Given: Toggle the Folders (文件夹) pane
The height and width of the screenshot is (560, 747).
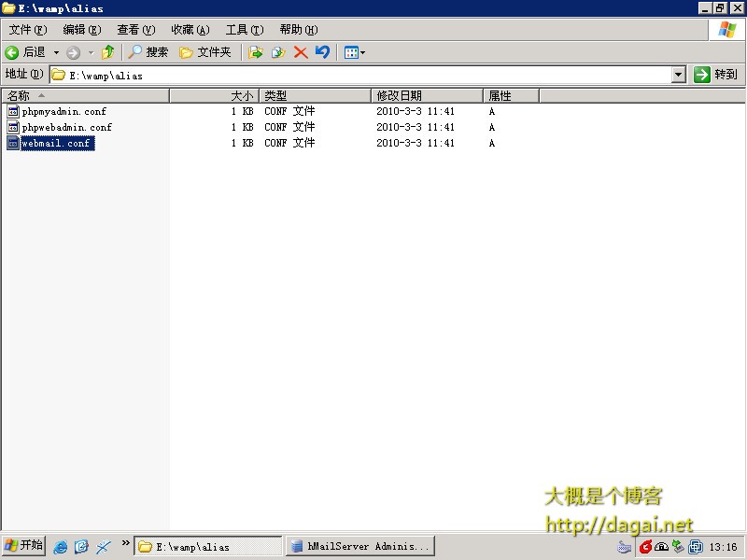Looking at the screenshot, I should (x=204, y=52).
